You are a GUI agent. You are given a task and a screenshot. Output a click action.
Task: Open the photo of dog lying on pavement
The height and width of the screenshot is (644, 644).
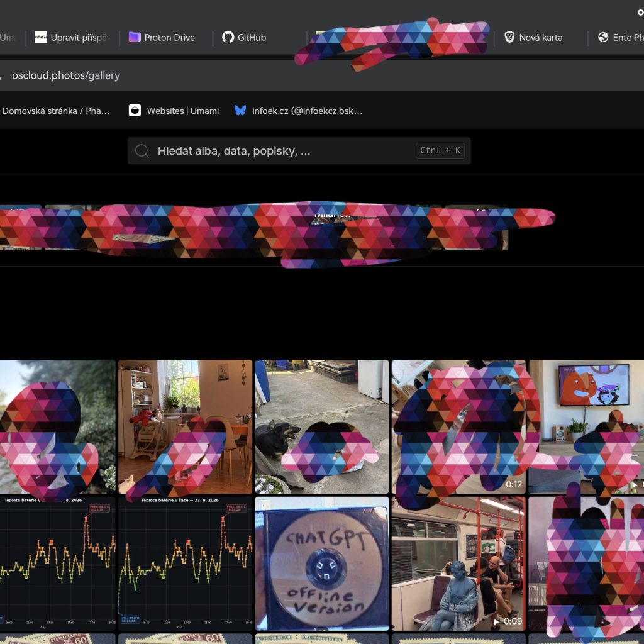tap(321, 427)
